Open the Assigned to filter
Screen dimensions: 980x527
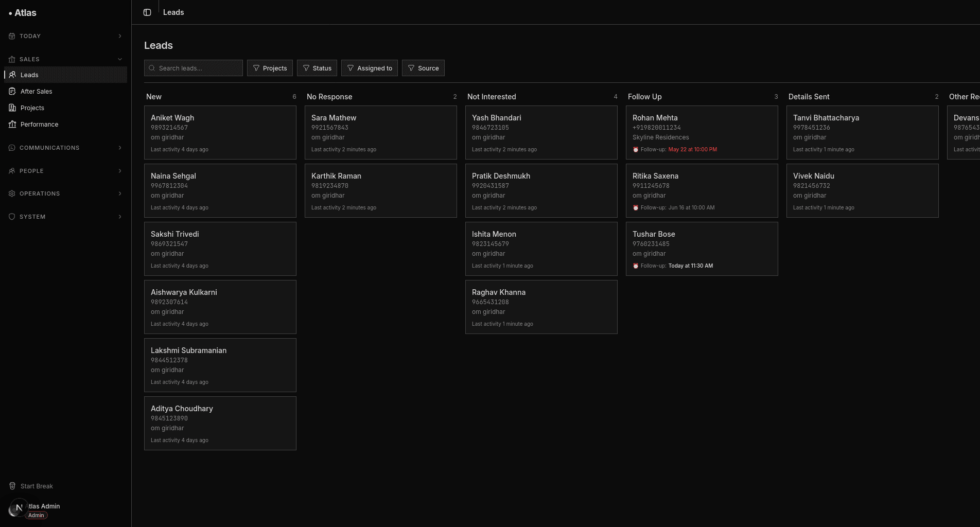(x=370, y=68)
